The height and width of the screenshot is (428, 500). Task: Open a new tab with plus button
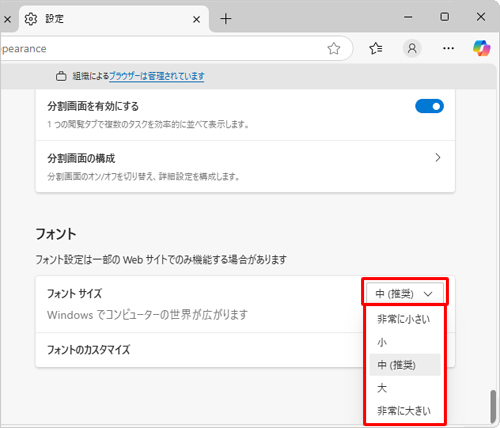[x=226, y=19]
